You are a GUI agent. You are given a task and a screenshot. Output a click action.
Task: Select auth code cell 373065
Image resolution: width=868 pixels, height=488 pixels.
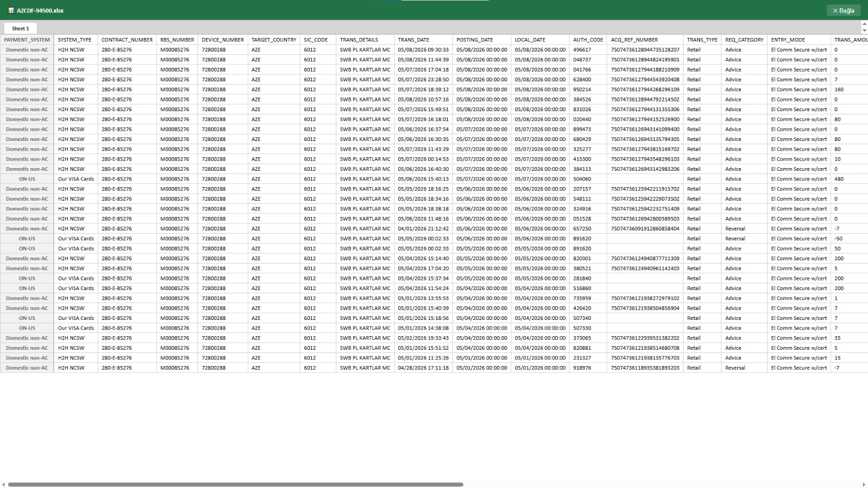pos(588,338)
